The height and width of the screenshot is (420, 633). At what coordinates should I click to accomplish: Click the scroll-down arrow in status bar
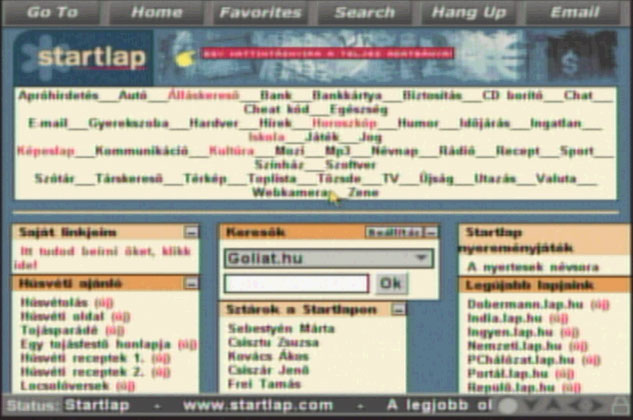coord(531,405)
